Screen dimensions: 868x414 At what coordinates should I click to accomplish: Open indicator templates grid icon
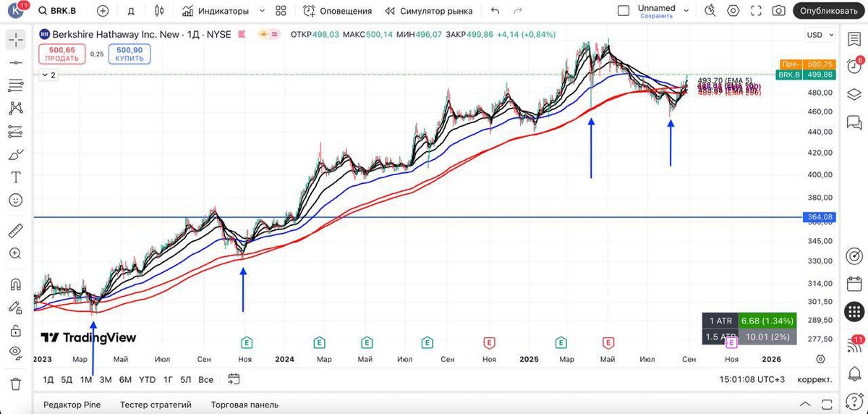(x=281, y=11)
